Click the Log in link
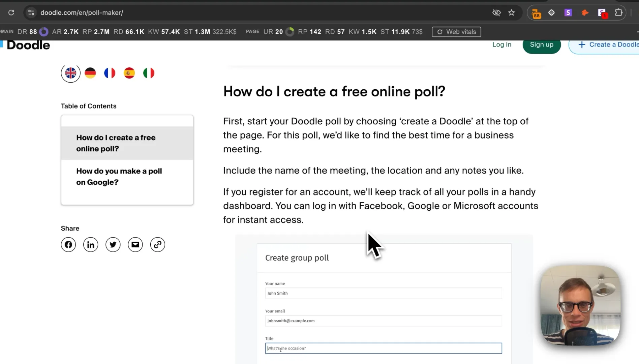The image size is (639, 364). point(502,44)
